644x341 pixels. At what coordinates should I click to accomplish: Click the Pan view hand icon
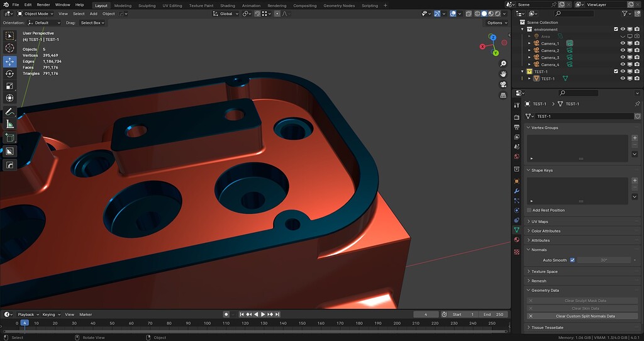pos(502,74)
